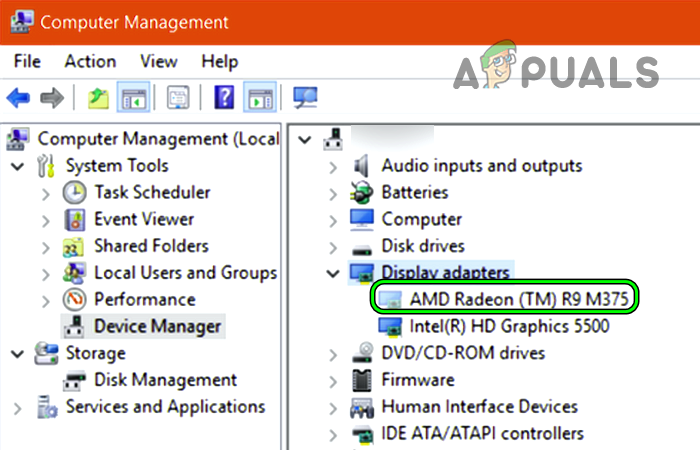Image resolution: width=700 pixels, height=450 pixels.
Task: Click the Local Users and Groups icon
Action: tap(74, 273)
